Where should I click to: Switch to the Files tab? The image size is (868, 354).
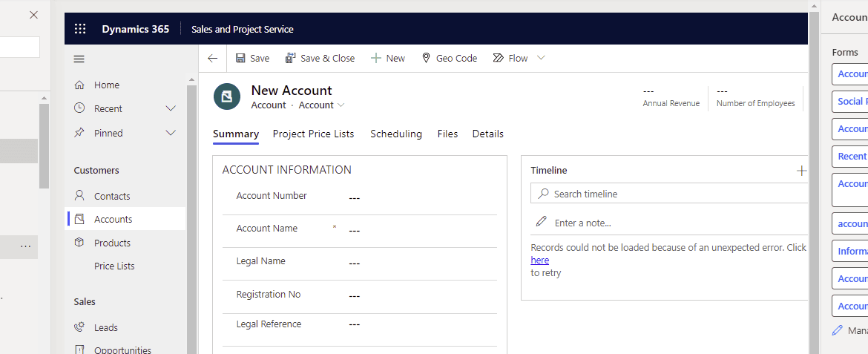pyautogui.click(x=447, y=134)
